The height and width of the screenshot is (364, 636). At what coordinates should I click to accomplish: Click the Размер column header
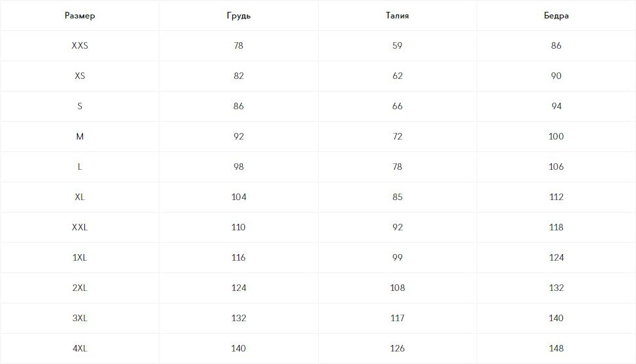click(80, 16)
